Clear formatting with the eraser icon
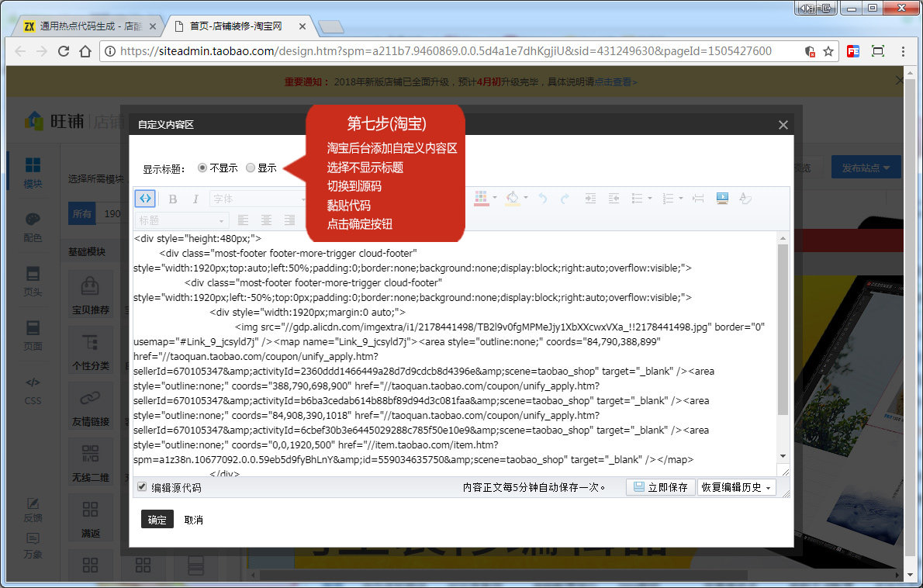The height and width of the screenshot is (588, 923). [x=745, y=199]
